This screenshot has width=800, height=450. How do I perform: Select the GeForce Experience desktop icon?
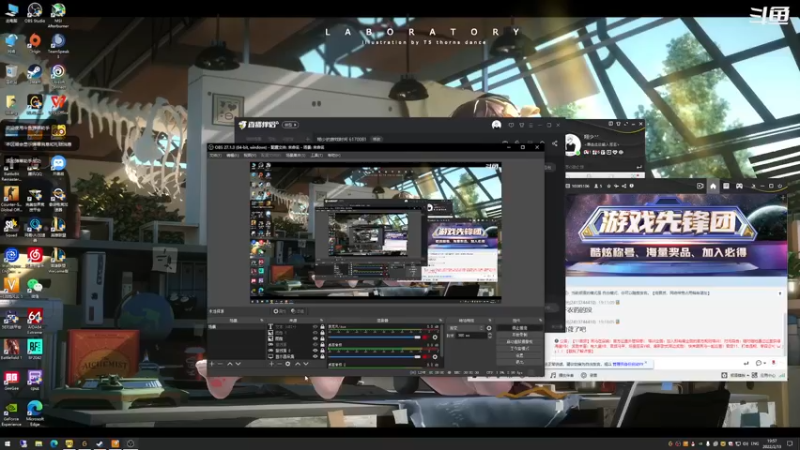point(11,413)
